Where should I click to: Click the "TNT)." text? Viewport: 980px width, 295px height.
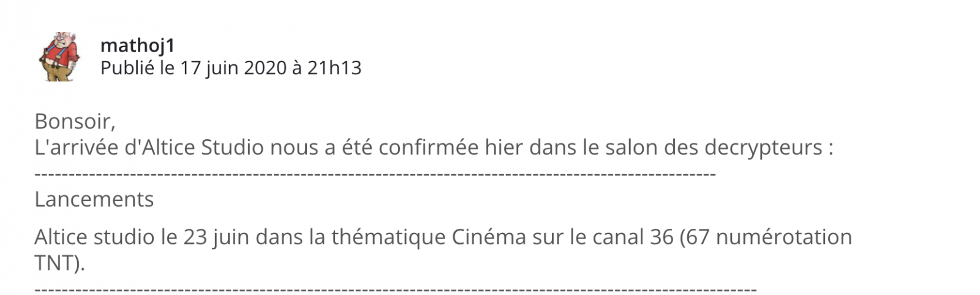(59, 263)
